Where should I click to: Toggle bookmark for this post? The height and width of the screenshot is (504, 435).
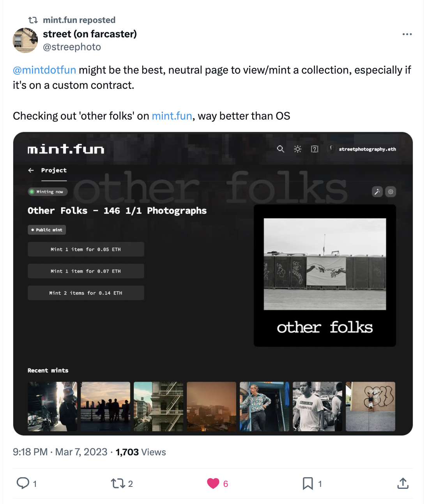coord(308,483)
